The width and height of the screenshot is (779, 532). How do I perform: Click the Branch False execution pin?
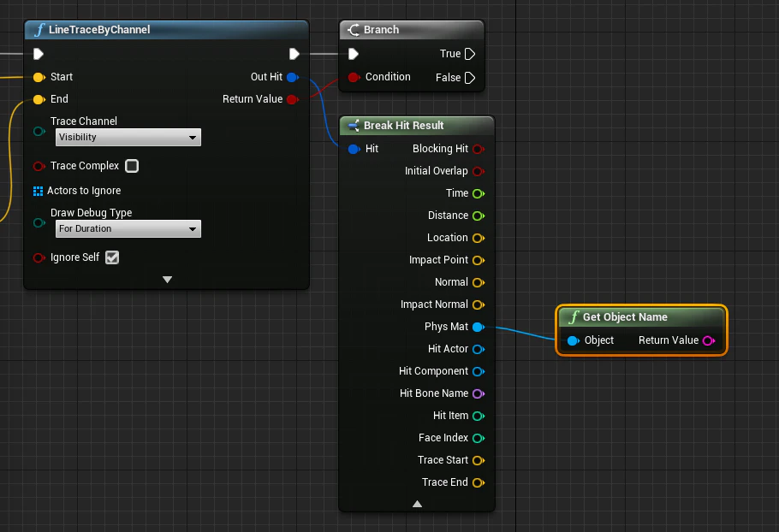pyautogui.click(x=469, y=78)
